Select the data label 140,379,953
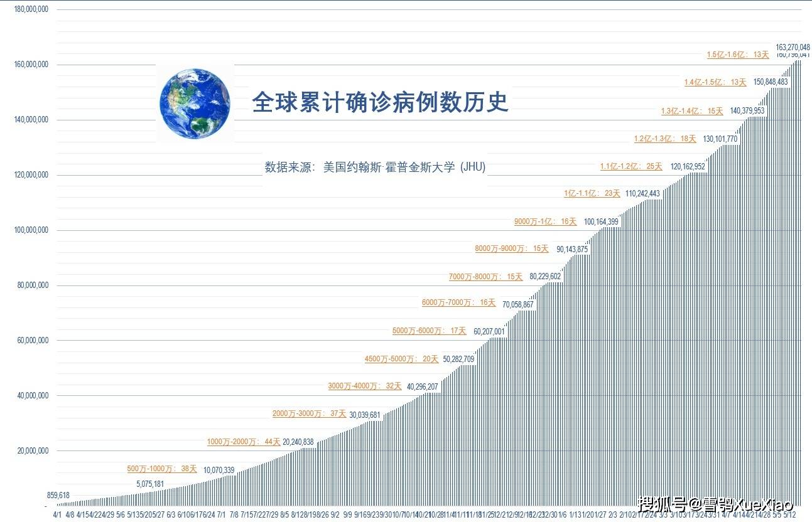This screenshot has height=522, width=812. [x=747, y=111]
